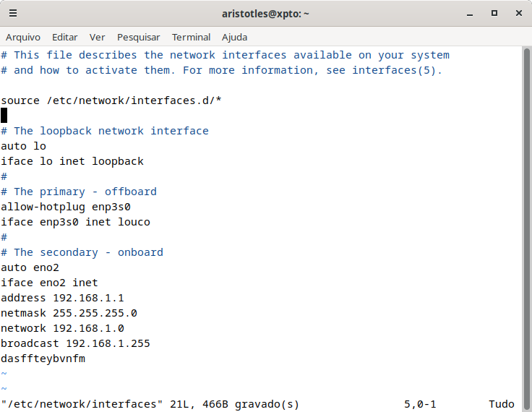Click the 'auto lo' line
The width and height of the screenshot is (532, 412).
click(23, 146)
